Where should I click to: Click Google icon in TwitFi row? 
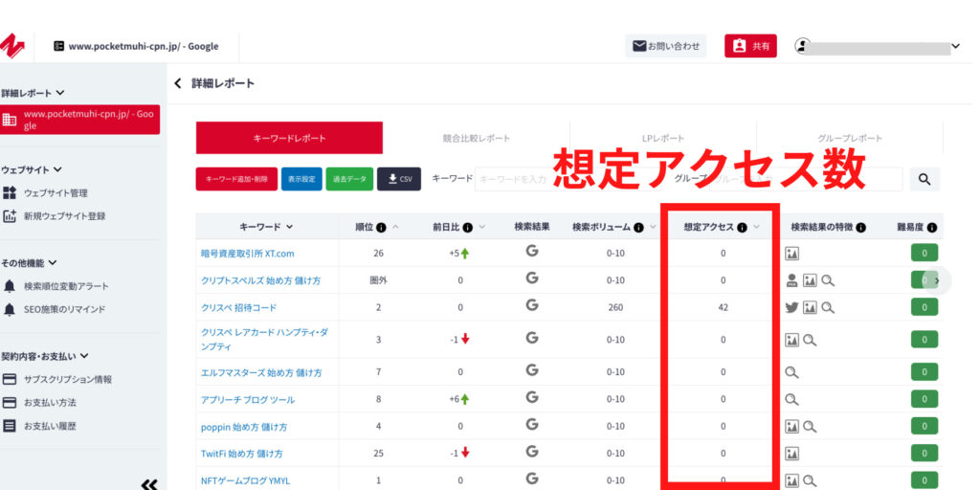pyautogui.click(x=532, y=452)
